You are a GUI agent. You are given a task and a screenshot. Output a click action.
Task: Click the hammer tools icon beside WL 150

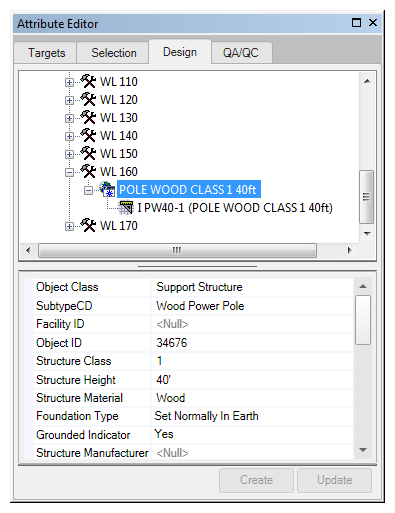(88, 153)
